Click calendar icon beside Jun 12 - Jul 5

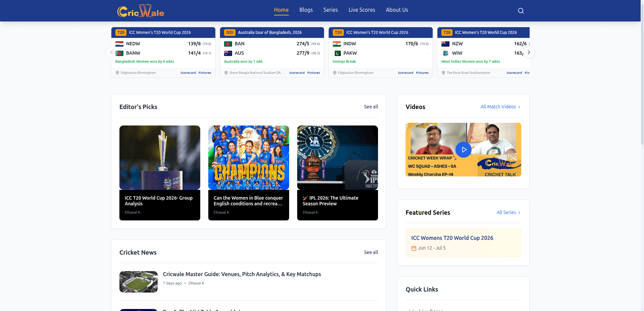click(414, 248)
